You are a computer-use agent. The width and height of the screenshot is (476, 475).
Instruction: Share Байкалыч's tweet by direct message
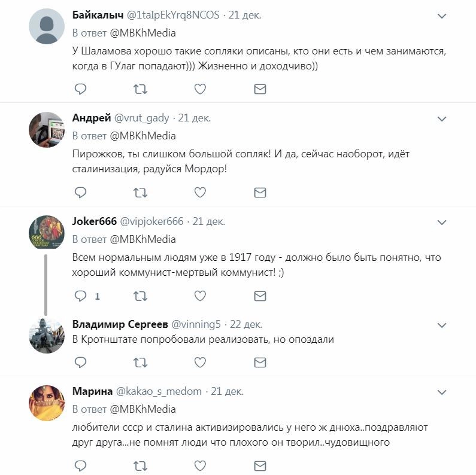tap(260, 89)
